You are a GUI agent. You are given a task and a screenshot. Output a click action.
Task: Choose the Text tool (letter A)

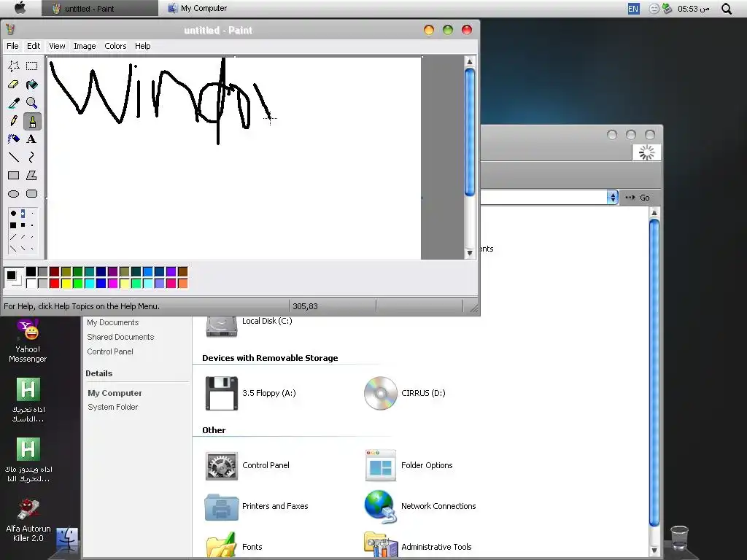31,139
